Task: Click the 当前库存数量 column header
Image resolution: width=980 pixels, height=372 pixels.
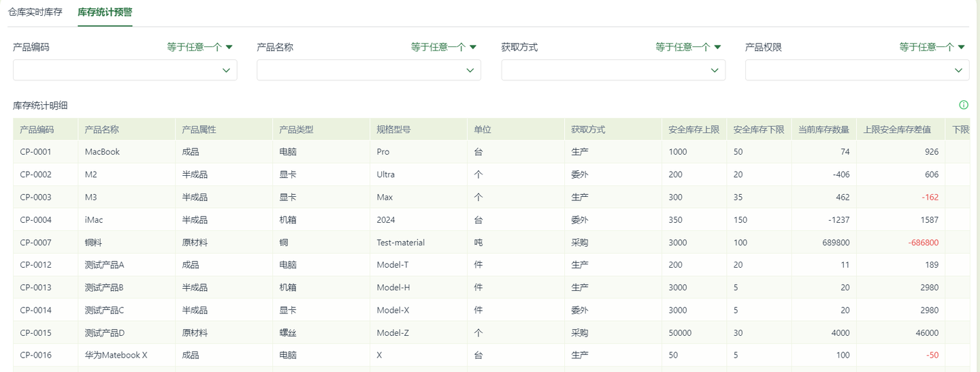Action: [823, 129]
